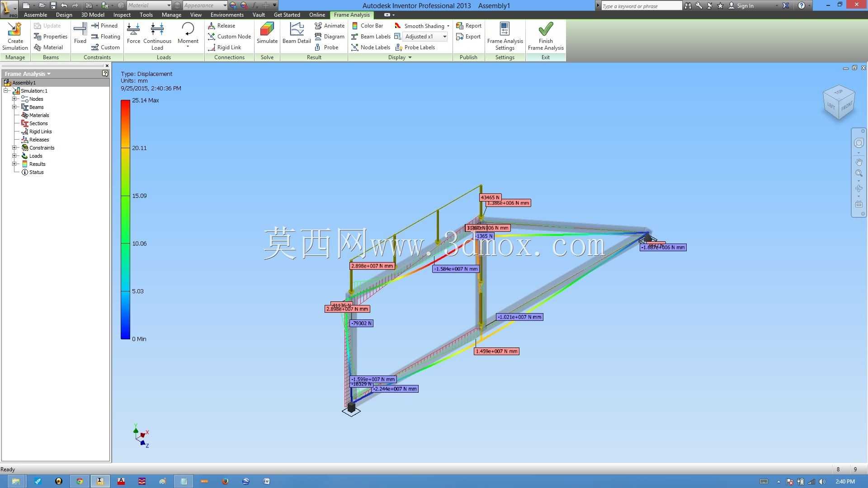This screenshot has height=488, width=868.
Task: Select the Rigid Links tree item
Action: pyautogui.click(x=37, y=131)
